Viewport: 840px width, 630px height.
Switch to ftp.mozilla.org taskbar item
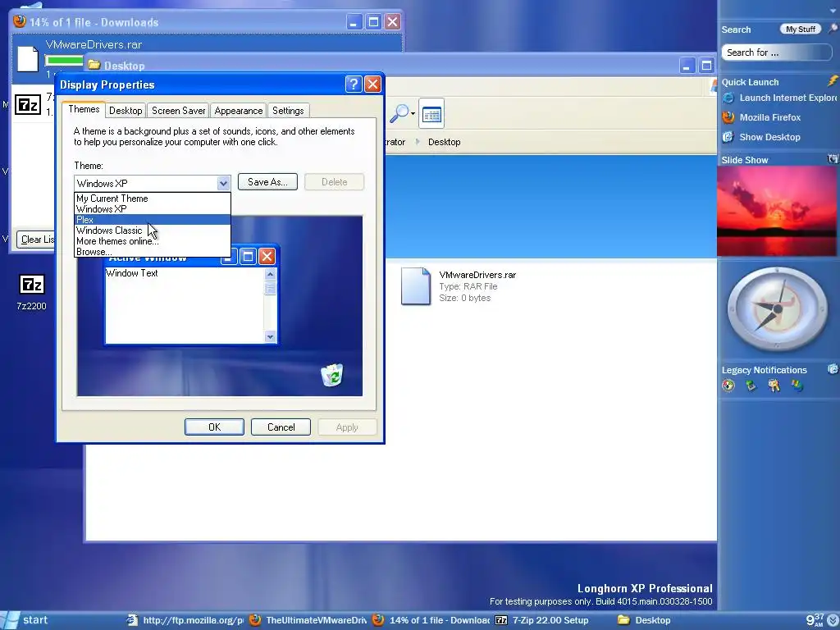point(185,620)
